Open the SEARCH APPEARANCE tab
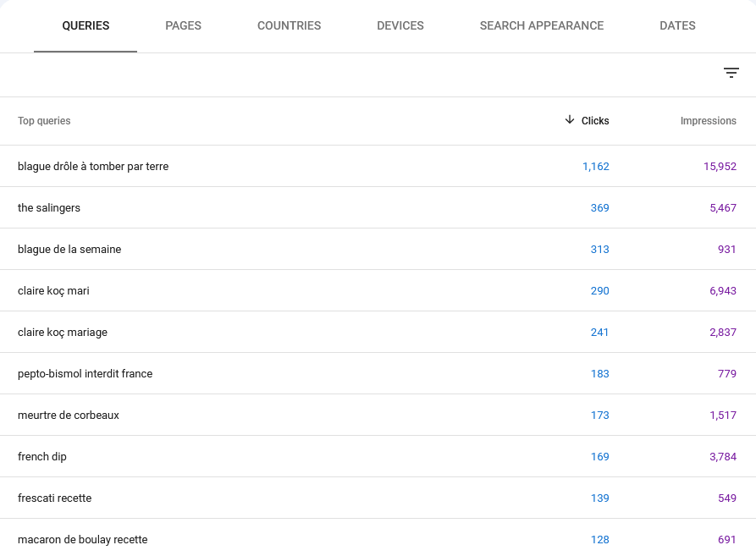 coord(541,25)
